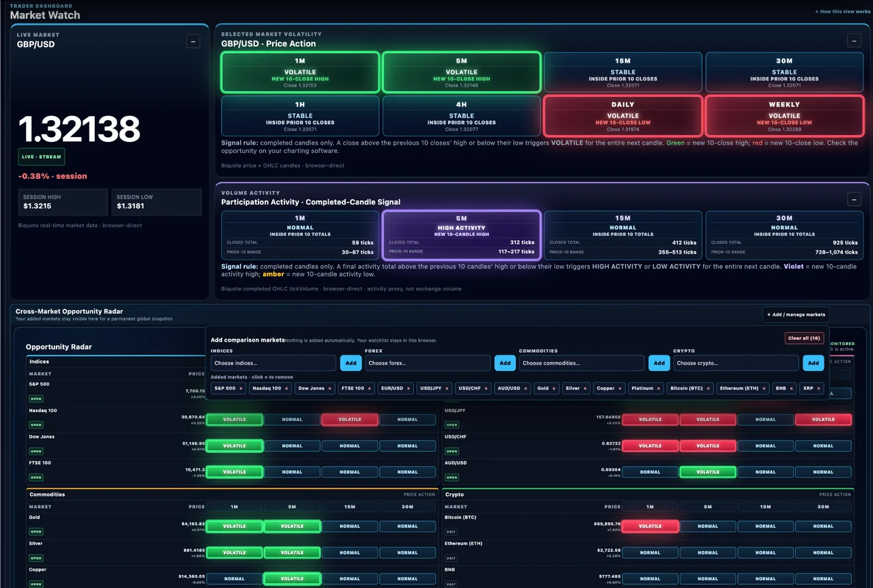
Task: Collapse the Live Market GBP/USD panel
Action: (193, 42)
